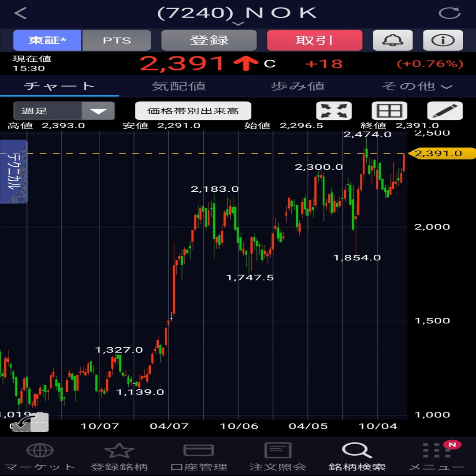This screenshot has height=476, width=476.
Task: Refresh the stock quote data
Action: [x=450, y=13]
